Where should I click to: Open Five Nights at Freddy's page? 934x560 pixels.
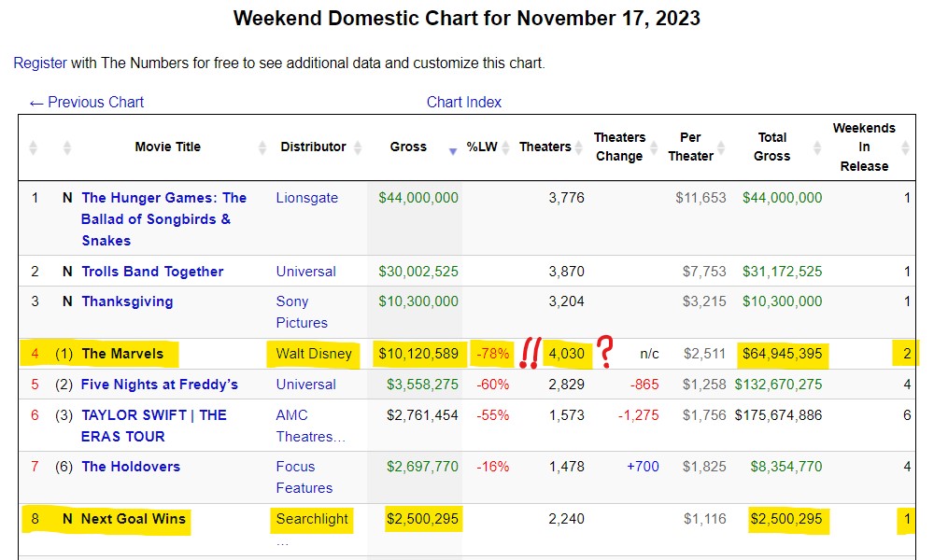[x=160, y=385]
